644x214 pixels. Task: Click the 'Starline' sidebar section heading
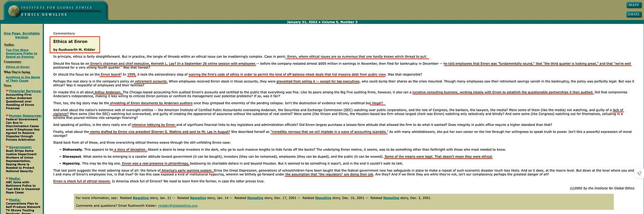pyautogui.click(x=9, y=45)
